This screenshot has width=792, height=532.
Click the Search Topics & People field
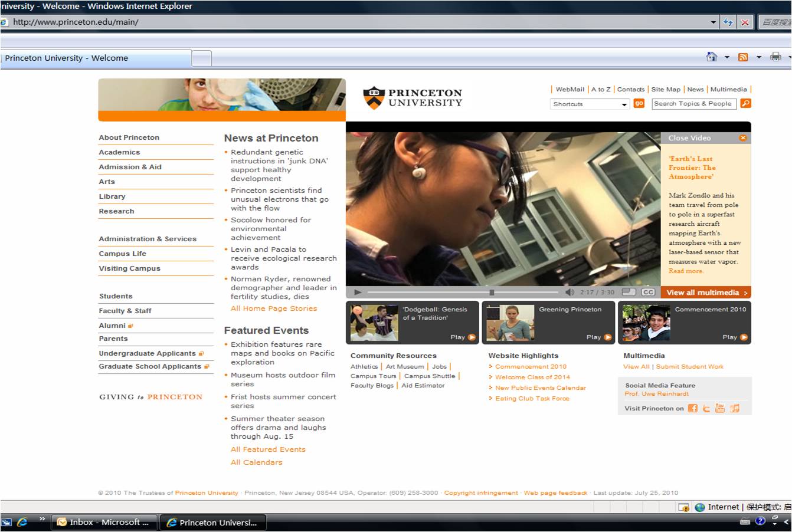coord(694,104)
